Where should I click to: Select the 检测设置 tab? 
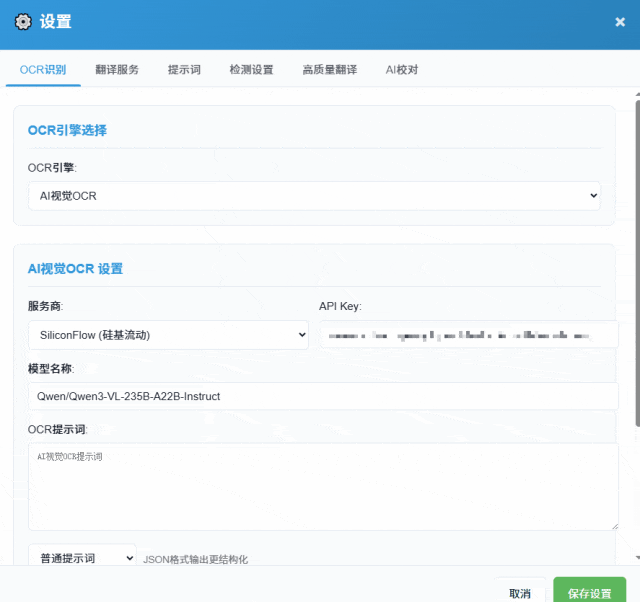[x=251, y=70]
